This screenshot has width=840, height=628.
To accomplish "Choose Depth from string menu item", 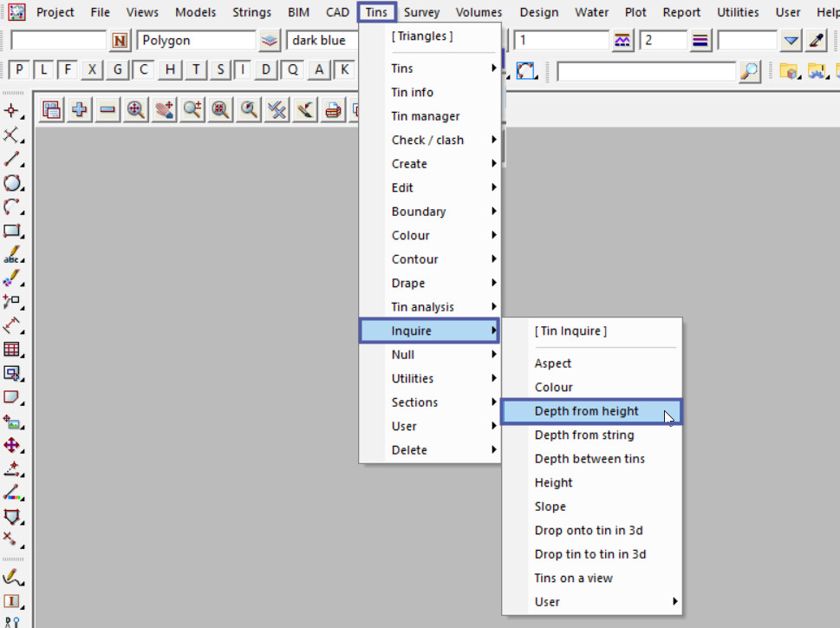I will click(583, 435).
